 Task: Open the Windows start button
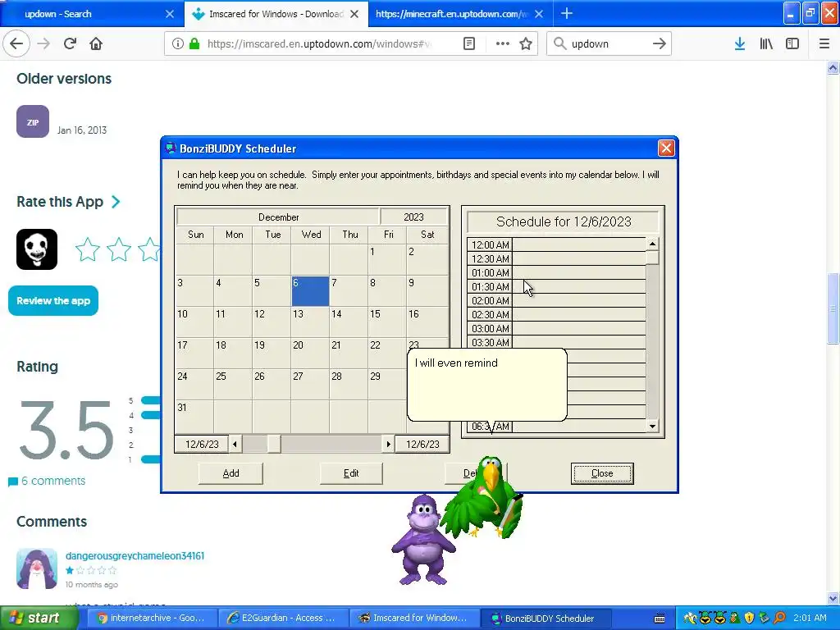click(x=38, y=618)
